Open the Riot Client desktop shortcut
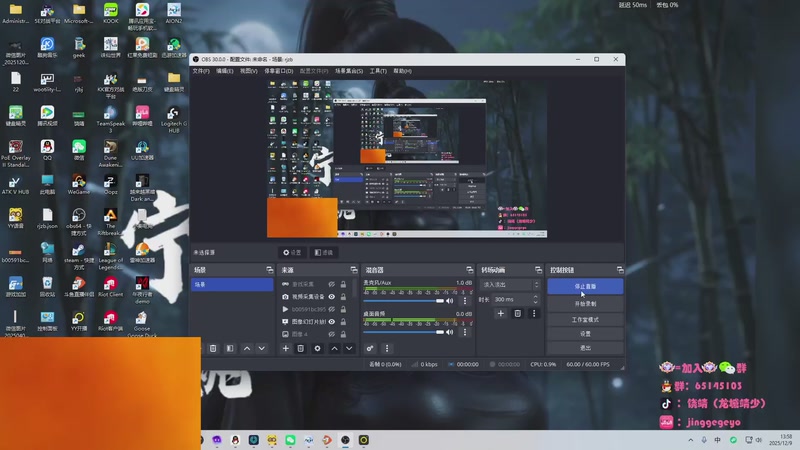The image size is (800, 450). [110, 287]
